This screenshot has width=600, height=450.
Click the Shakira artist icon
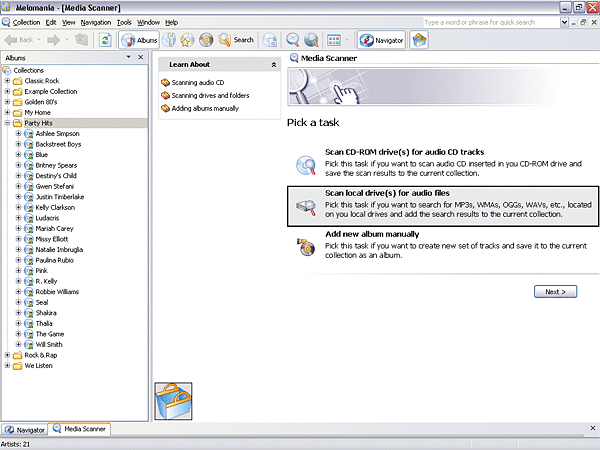pyautogui.click(x=29, y=313)
